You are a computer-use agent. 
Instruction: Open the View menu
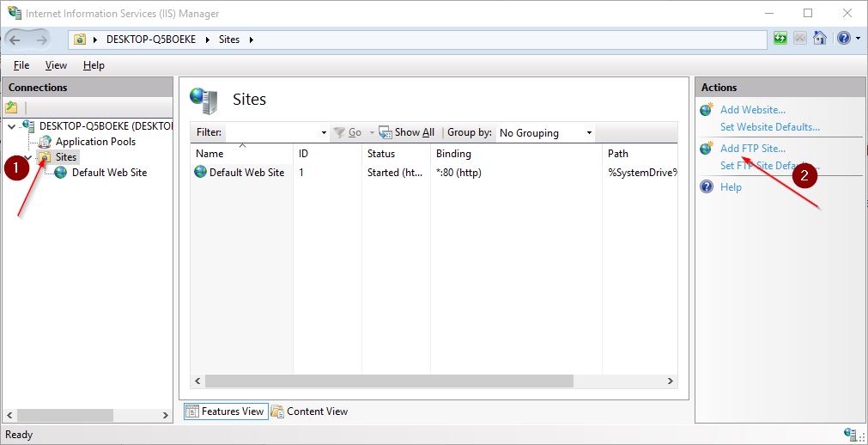coord(56,65)
